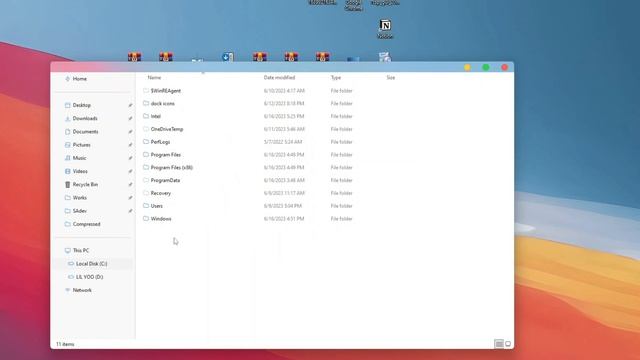Sort files by Date modified column

(x=279, y=78)
